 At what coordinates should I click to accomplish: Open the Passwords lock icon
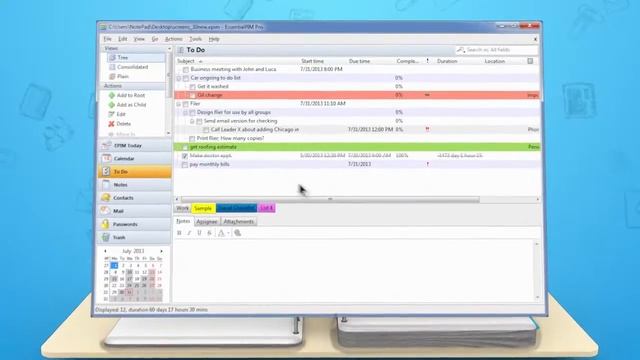click(106, 224)
